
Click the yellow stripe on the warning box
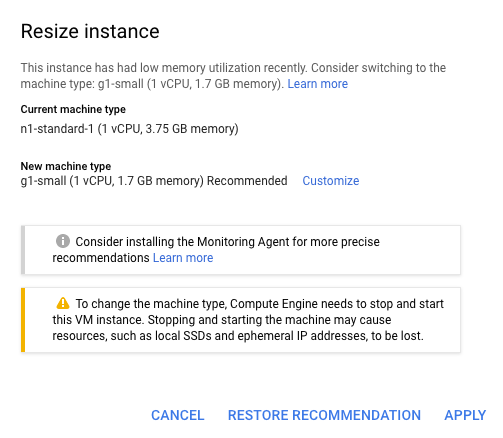point(23,320)
